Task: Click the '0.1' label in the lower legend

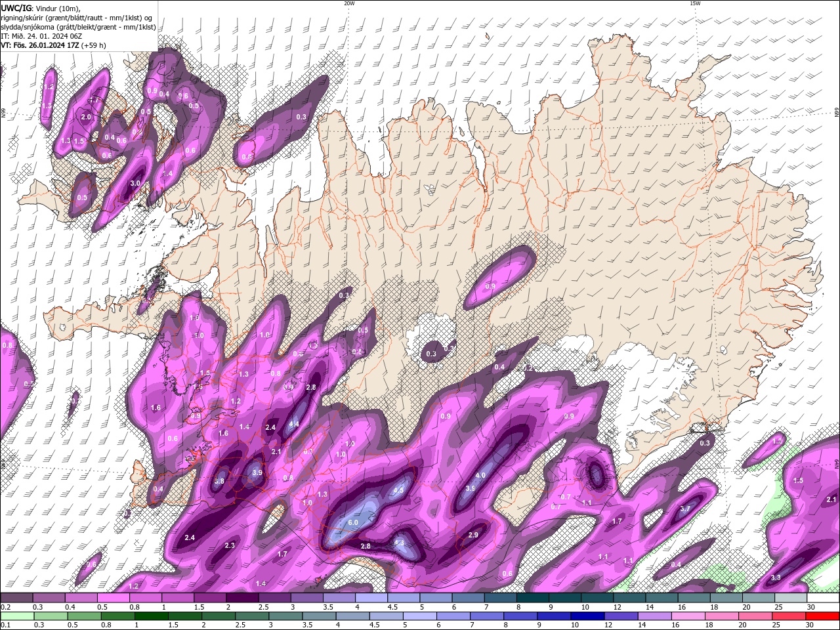Action: click(x=6, y=625)
